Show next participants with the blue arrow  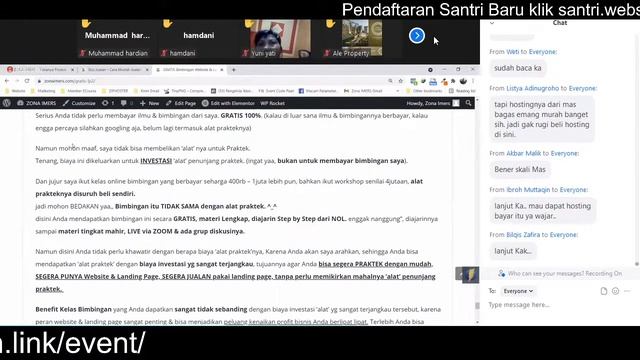(x=417, y=36)
